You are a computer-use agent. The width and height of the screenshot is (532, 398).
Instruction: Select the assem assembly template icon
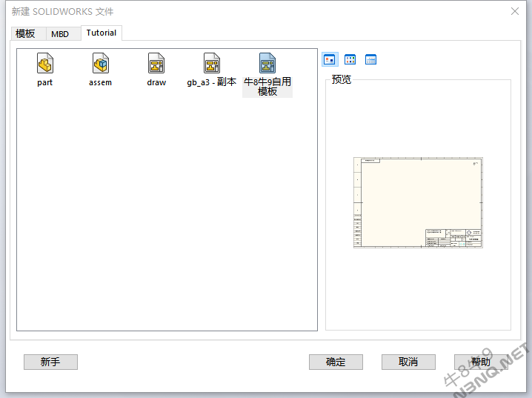101,63
